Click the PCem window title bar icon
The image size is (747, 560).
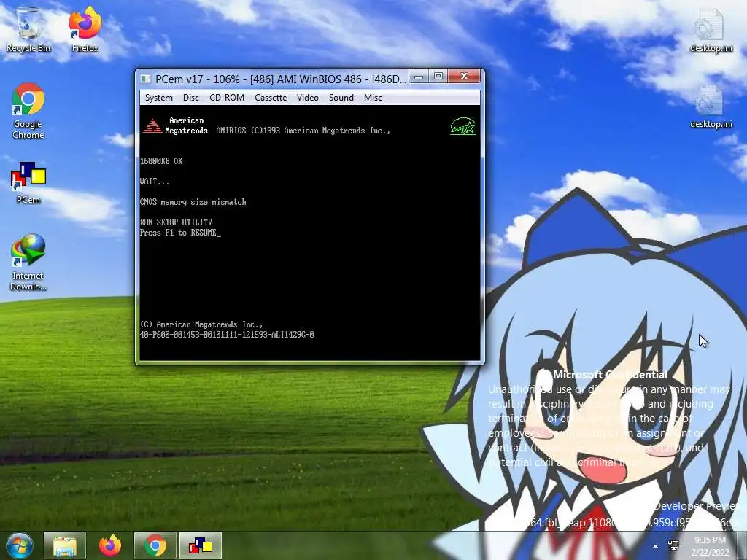145,79
